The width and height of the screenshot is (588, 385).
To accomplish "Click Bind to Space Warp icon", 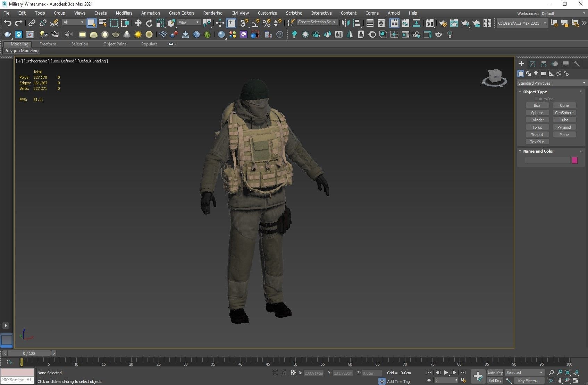I will click(54, 23).
